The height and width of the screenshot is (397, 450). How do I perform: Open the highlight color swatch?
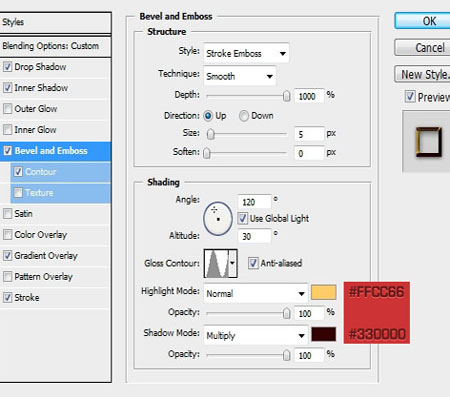(324, 292)
